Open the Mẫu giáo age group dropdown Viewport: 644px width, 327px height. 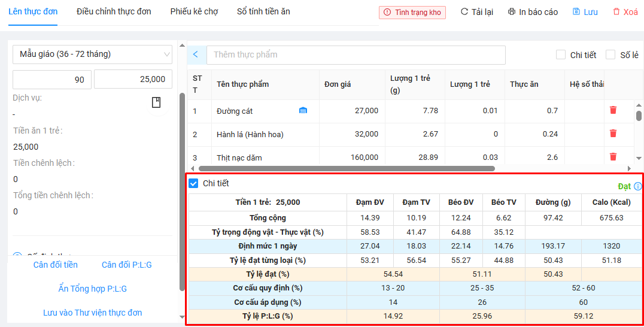click(x=92, y=54)
